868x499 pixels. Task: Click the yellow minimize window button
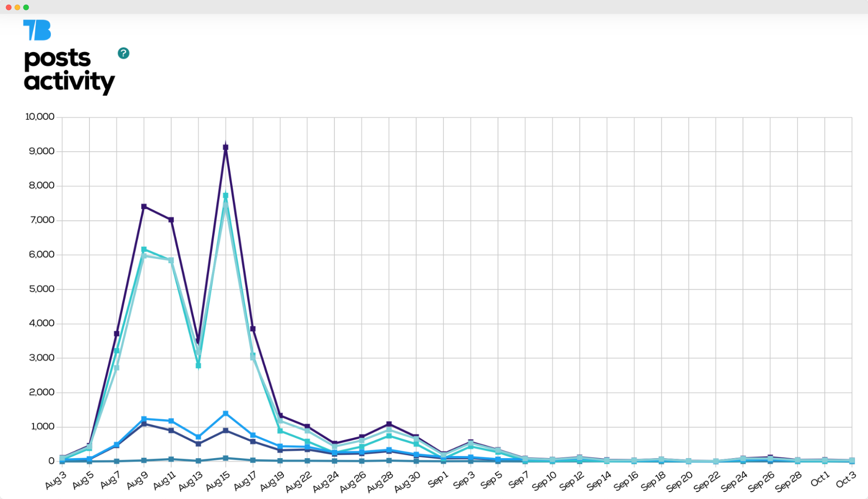(x=17, y=7)
